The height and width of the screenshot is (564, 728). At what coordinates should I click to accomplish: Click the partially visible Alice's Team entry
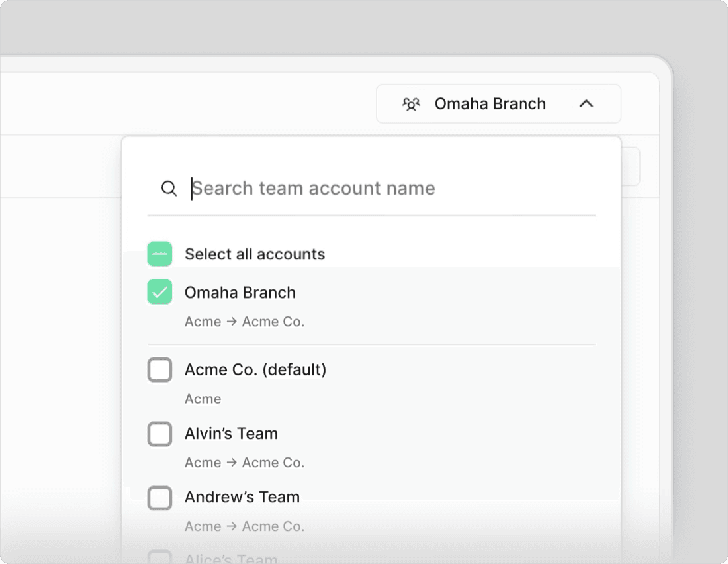[230, 558]
